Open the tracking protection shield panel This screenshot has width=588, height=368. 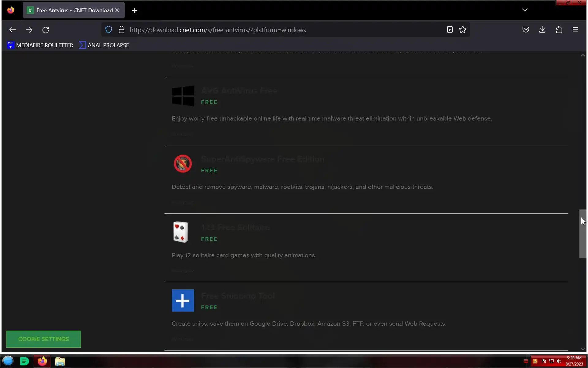click(109, 30)
